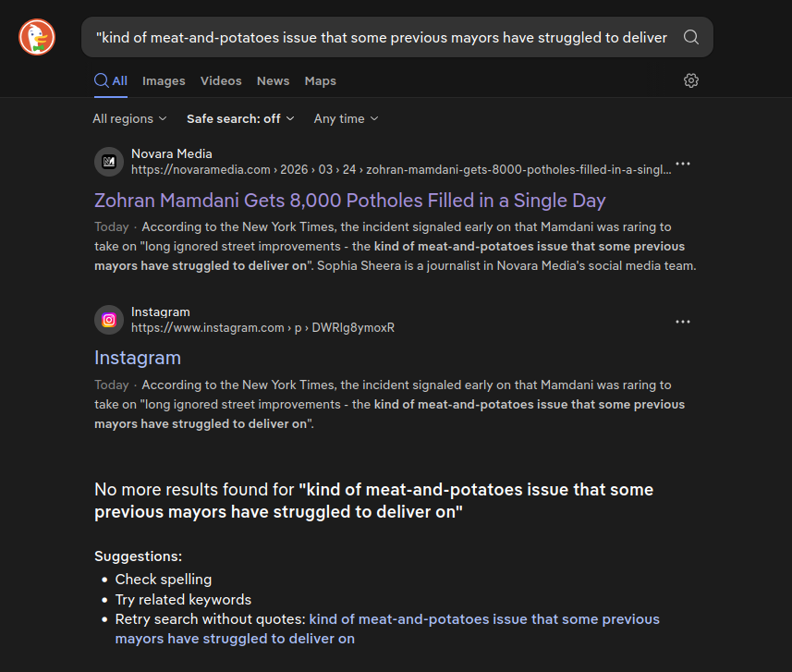
Task: Open search settings via the gear icon
Action: (690, 80)
